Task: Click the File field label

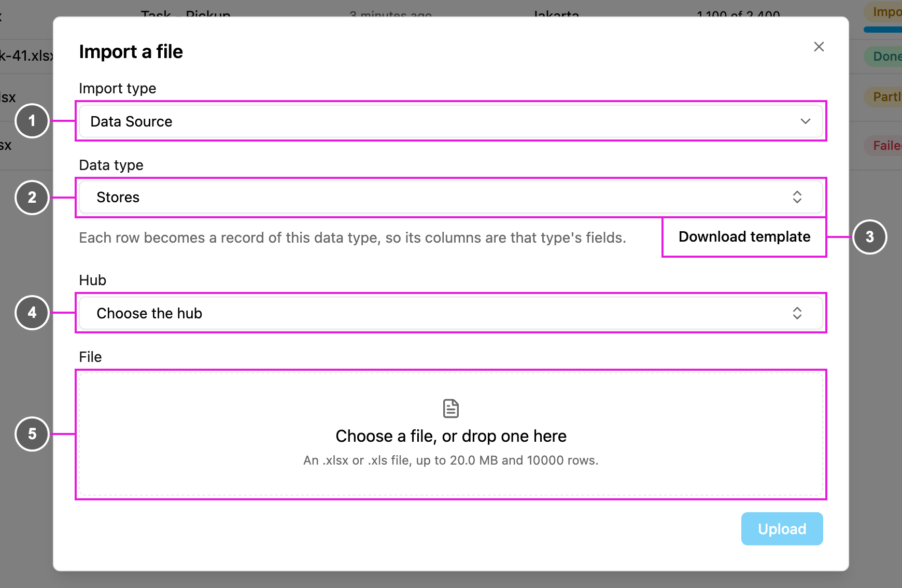Action: coord(91,357)
